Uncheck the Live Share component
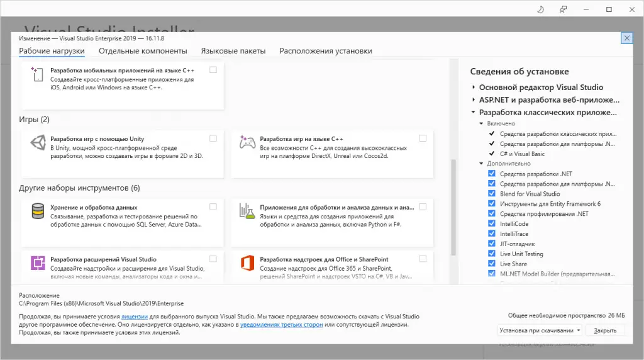Screen dimensions: 644x360 coord(492,264)
